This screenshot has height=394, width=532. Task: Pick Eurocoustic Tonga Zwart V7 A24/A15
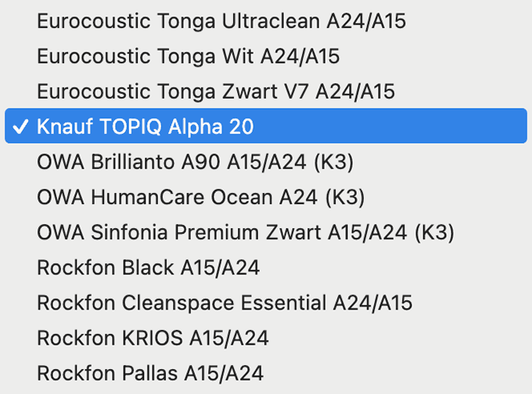click(x=216, y=91)
